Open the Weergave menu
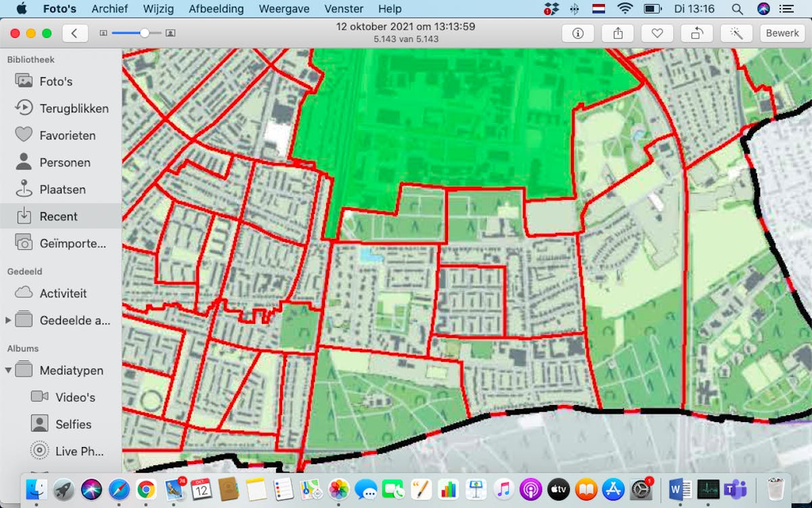 tap(284, 9)
